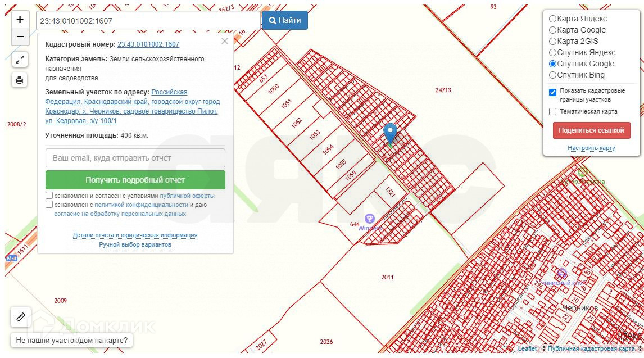Open публичной оферты link
Image resolution: width=644 pixels, height=358 pixels.
pos(187,196)
